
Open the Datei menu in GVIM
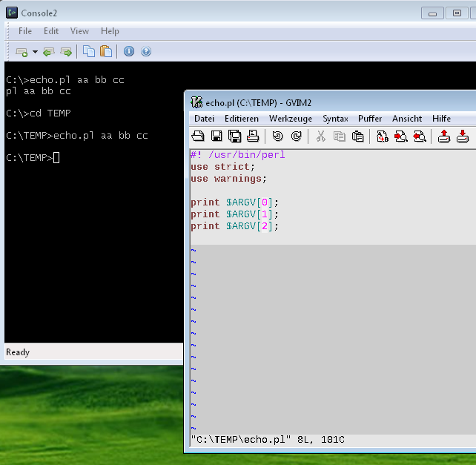pos(205,119)
